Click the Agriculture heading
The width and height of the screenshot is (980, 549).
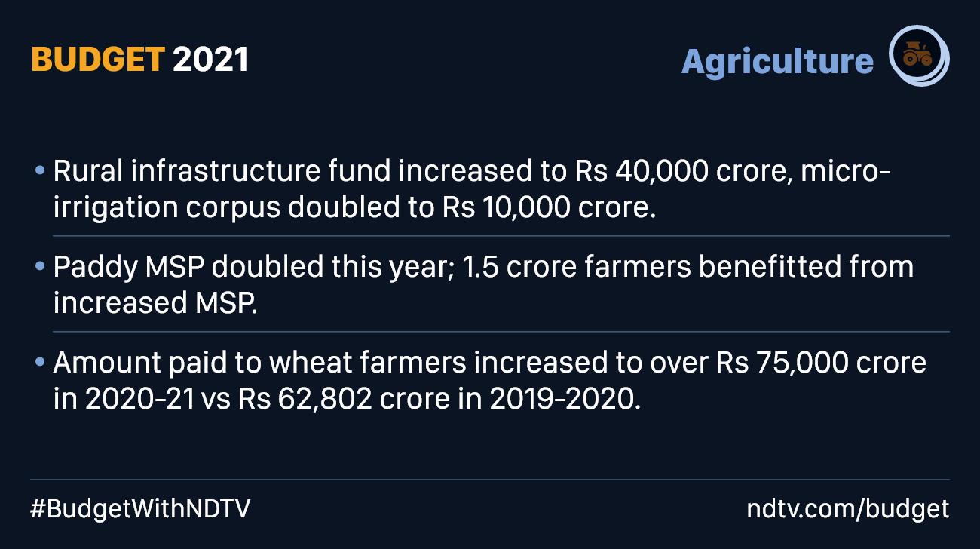[777, 61]
